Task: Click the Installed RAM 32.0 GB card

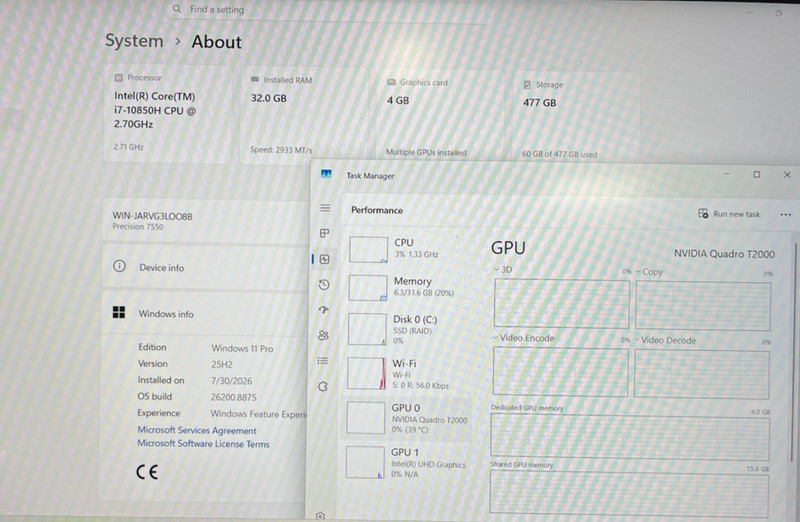Action: click(303, 115)
